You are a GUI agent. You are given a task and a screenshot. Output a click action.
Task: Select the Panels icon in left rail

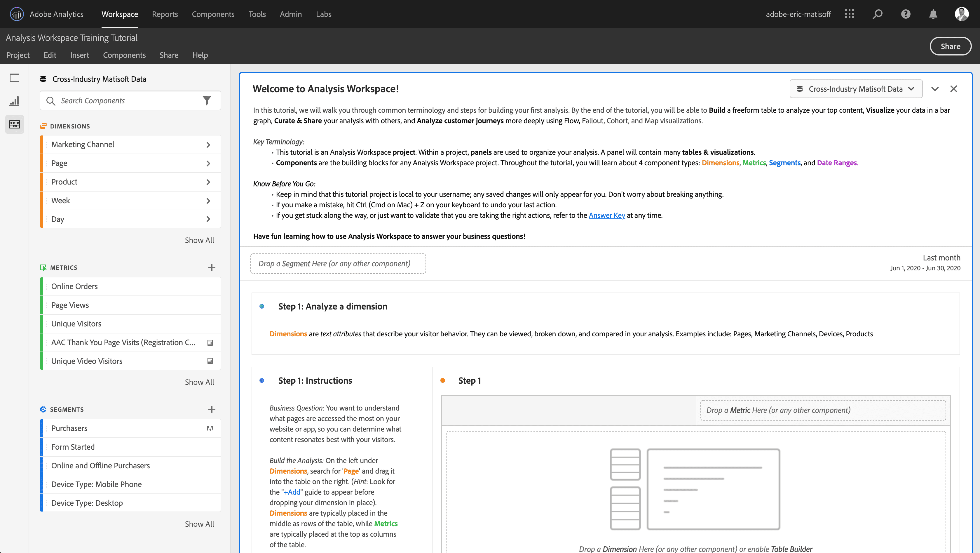(15, 78)
